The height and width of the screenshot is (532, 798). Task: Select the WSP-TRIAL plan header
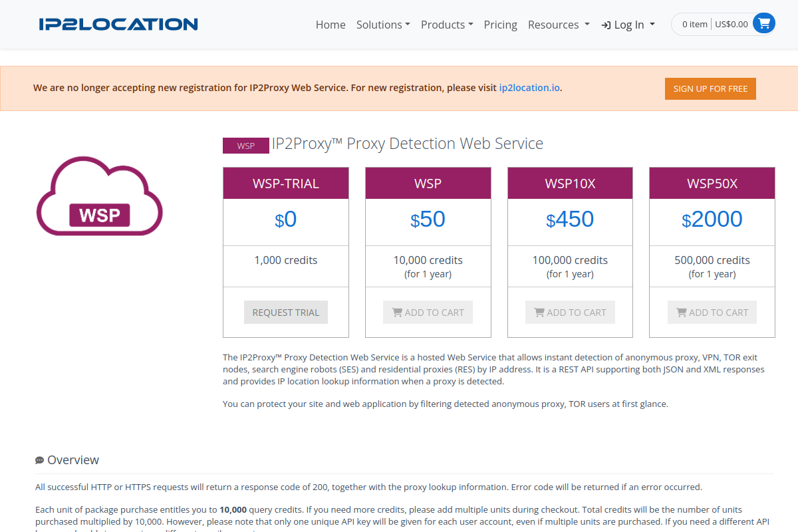pyautogui.click(x=286, y=184)
